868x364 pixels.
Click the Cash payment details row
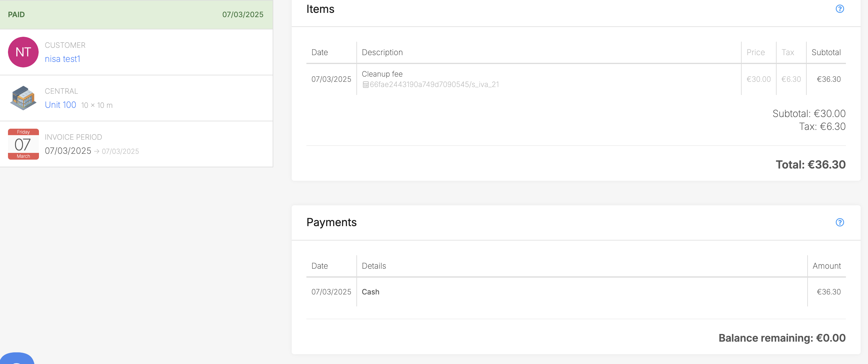pyautogui.click(x=370, y=292)
